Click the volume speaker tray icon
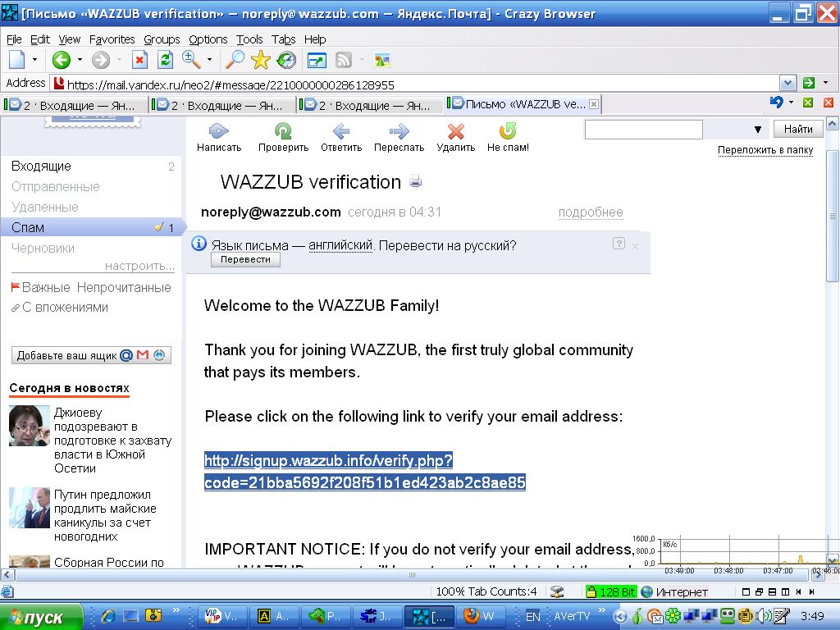 pos(761,616)
